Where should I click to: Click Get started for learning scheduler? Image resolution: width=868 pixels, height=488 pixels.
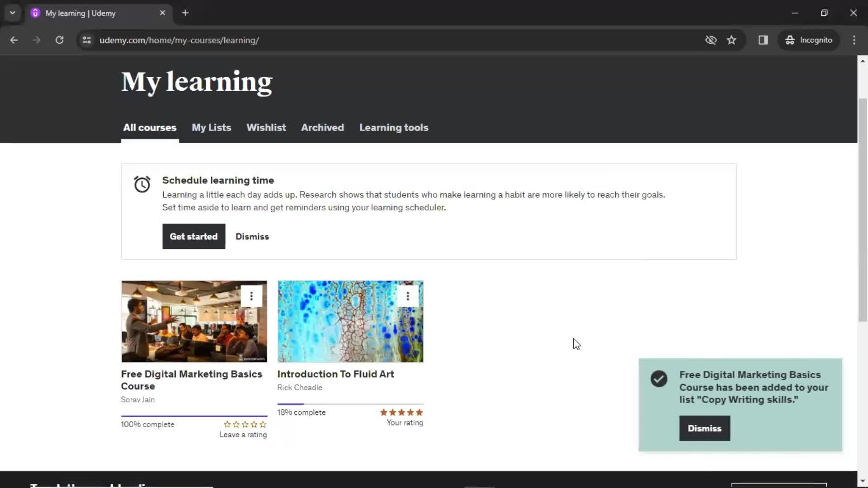[193, 237]
